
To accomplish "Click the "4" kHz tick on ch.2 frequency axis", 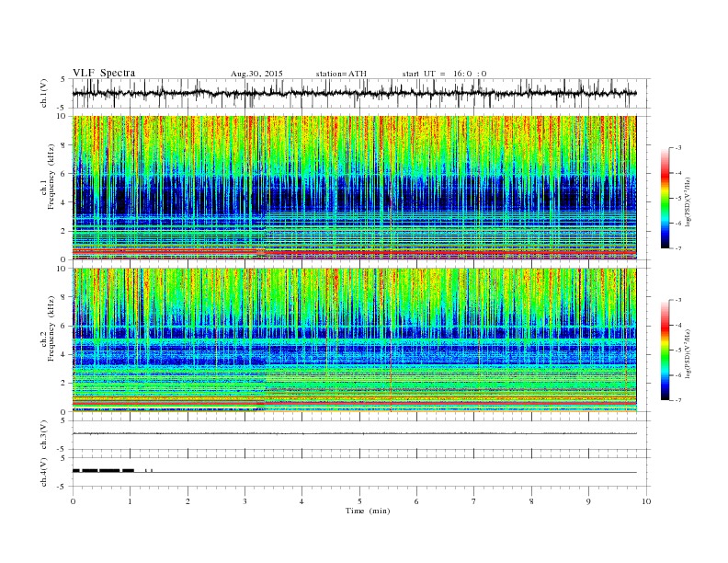I will click(x=64, y=354).
